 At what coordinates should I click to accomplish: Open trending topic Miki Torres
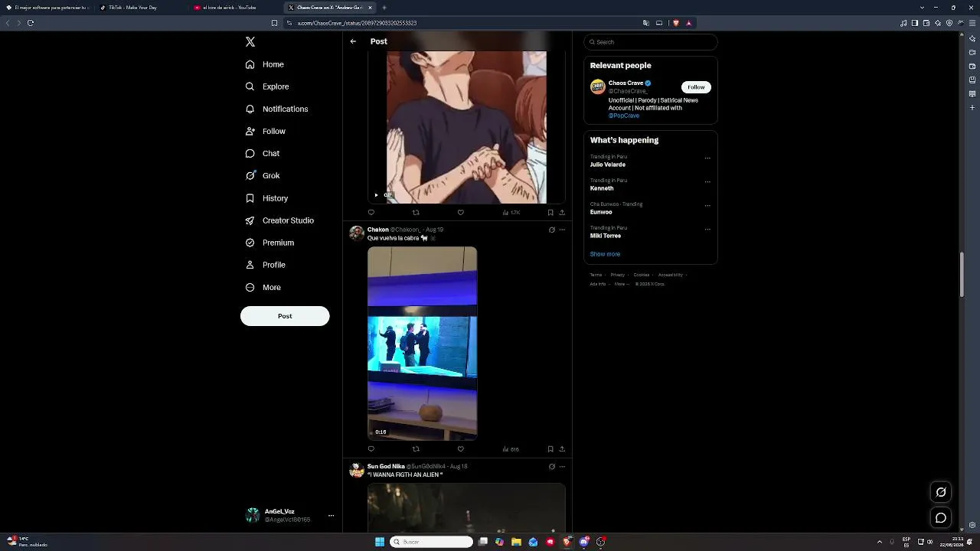(606, 236)
